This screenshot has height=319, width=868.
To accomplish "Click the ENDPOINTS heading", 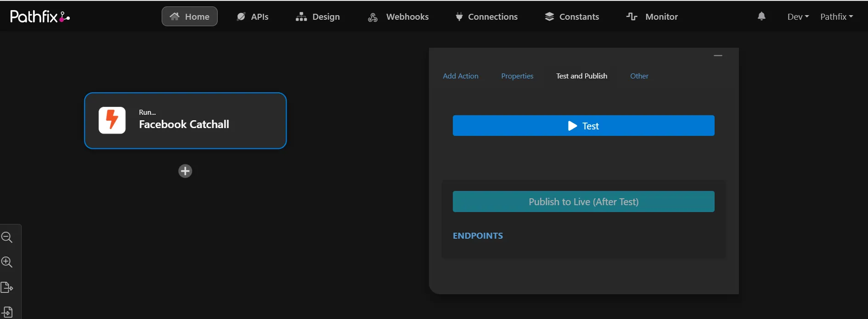I will pyautogui.click(x=478, y=235).
